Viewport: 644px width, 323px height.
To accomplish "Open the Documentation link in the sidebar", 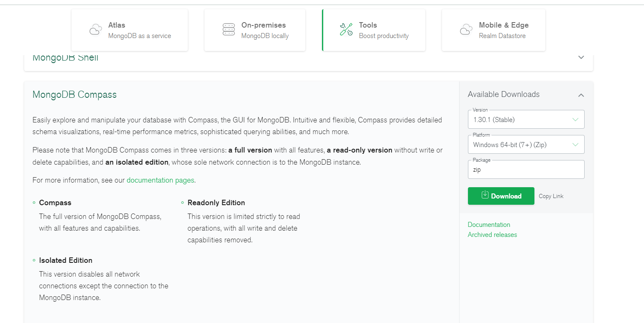I will pos(489,225).
